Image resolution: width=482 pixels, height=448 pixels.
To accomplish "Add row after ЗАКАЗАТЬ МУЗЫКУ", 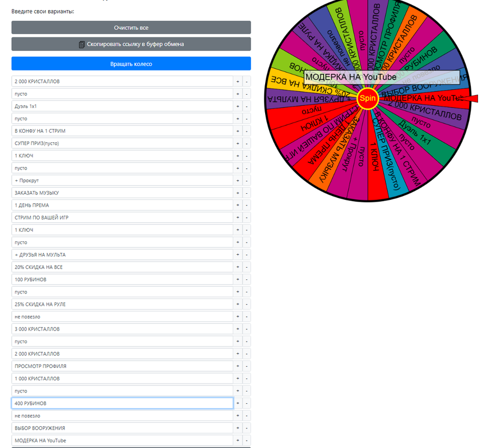I will [238, 193].
